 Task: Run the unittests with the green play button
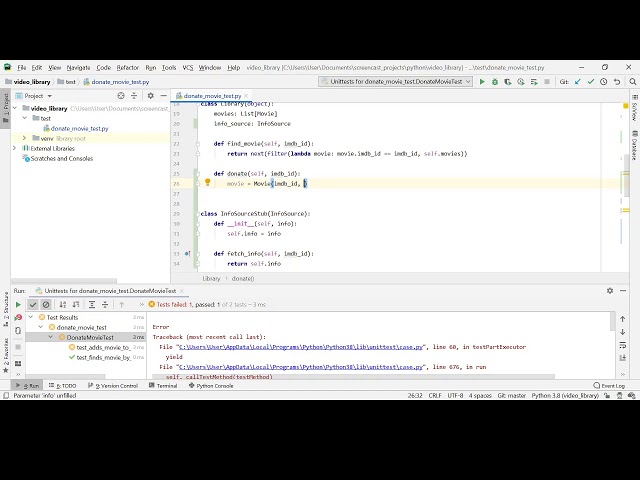[482, 82]
